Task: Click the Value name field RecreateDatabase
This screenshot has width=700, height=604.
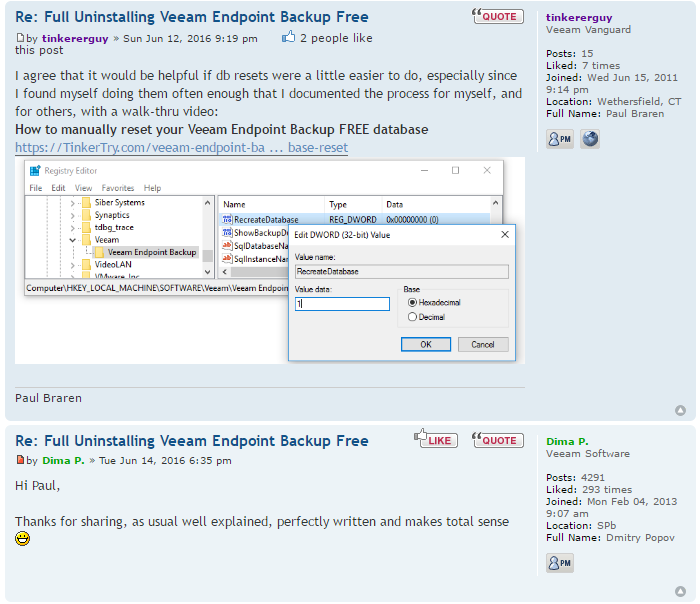Action: coord(401,271)
